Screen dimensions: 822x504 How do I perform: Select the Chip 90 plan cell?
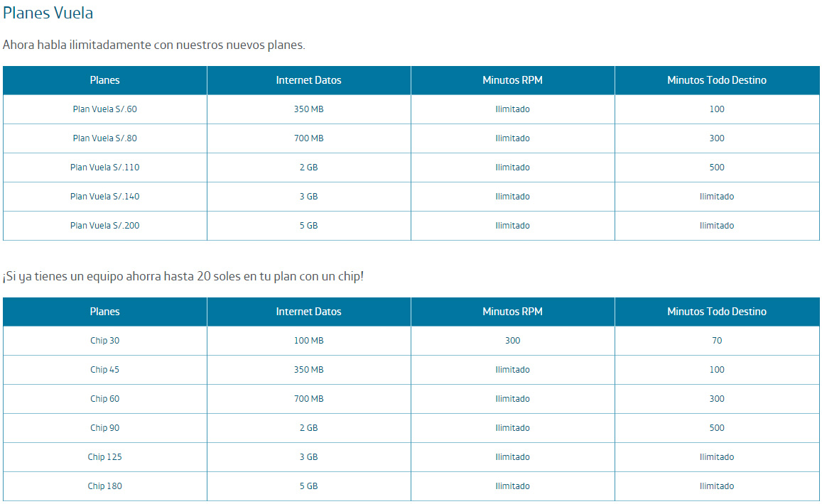[x=105, y=428]
